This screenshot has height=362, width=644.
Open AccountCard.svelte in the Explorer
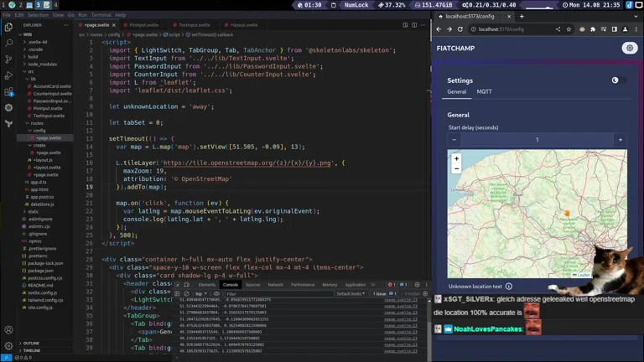tap(52, 86)
